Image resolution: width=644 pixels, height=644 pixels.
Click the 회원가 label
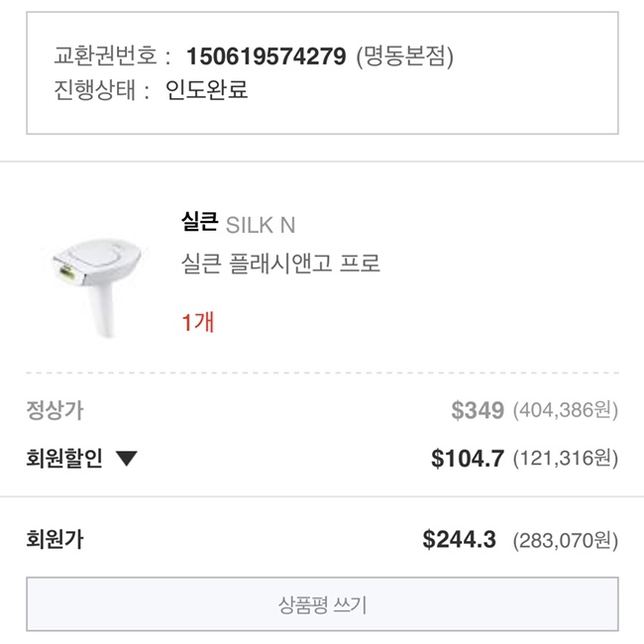pos(54,540)
